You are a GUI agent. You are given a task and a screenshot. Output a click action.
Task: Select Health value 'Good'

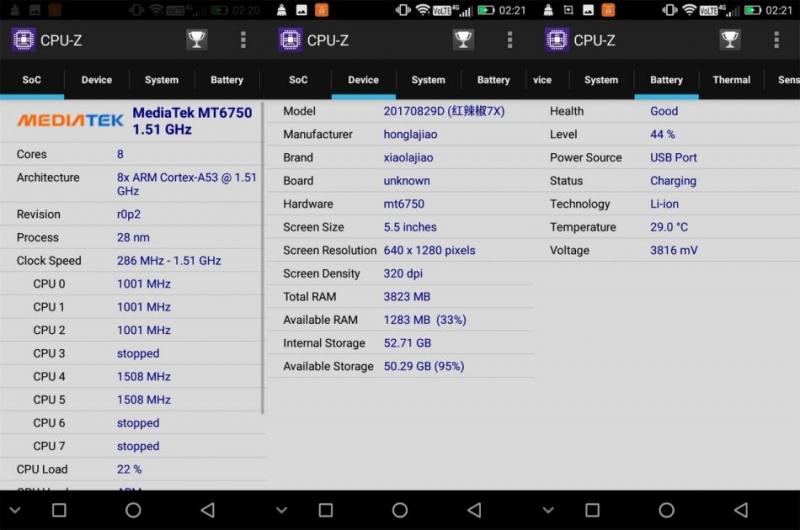click(x=664, y=111)
